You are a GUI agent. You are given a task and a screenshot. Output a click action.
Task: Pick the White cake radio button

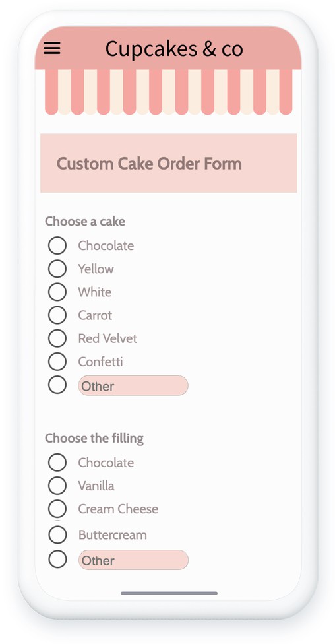57,292
